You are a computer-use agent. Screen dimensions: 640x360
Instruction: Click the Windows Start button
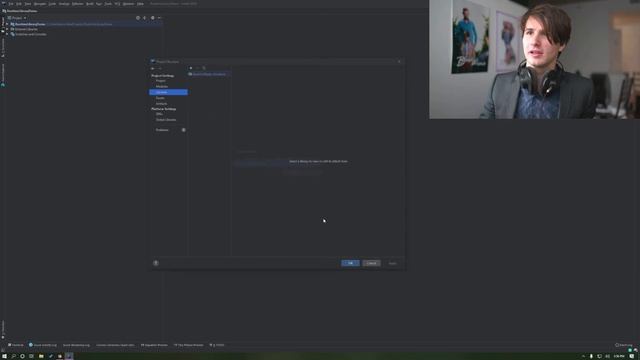coord(4,356)
